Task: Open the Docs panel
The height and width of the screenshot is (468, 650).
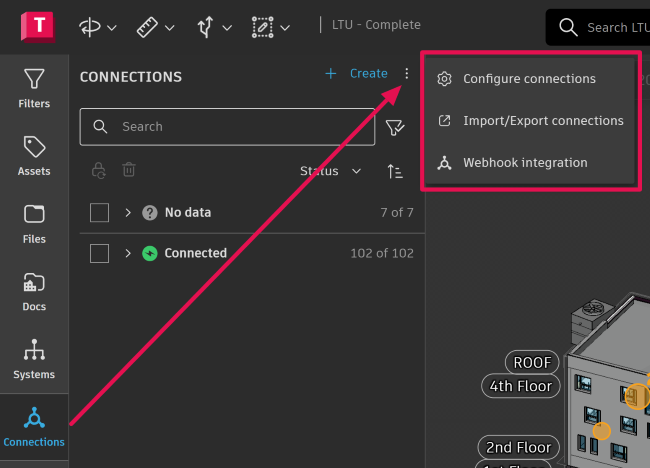Action: click(x=34, y=291)
